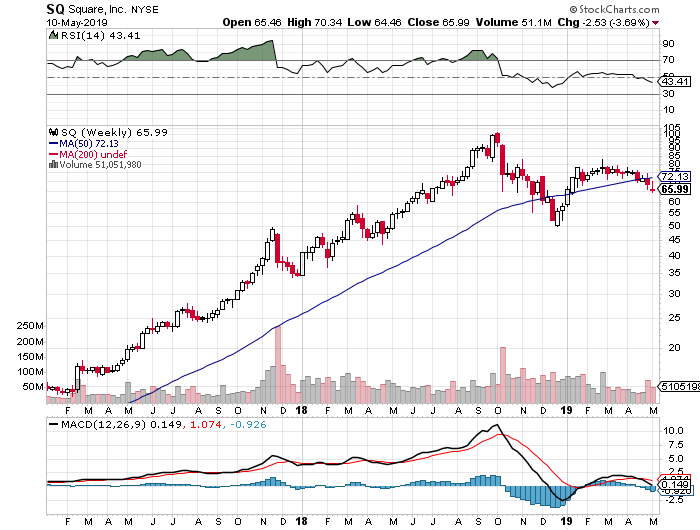Click the 65.99 last price axis tag
The height and width of the screenshot is (530, 700).
click(675, 189)
